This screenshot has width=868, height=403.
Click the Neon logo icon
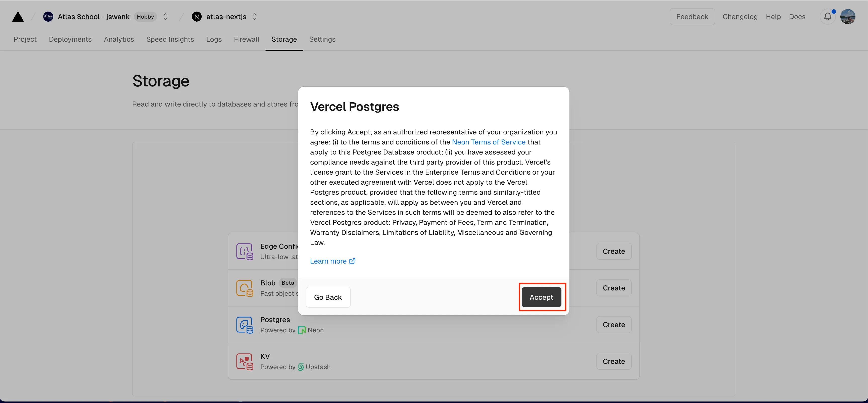302,330
